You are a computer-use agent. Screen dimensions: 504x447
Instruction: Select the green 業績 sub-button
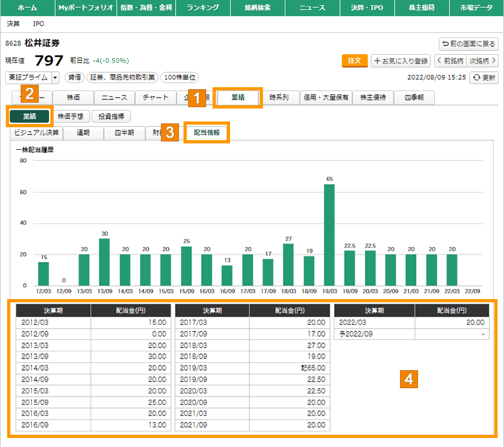pyautogui.click(x=30, y=116)
